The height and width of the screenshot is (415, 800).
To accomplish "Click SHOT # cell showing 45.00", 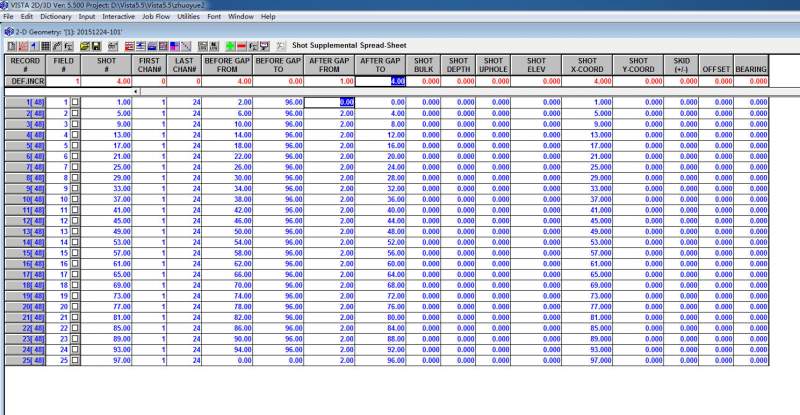I will pos(106,221).
